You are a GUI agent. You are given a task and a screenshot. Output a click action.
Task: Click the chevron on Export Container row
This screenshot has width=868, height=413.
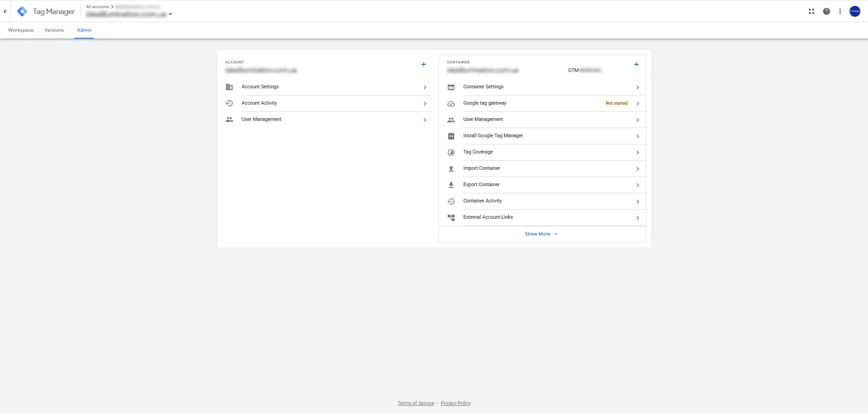[637, 185]
